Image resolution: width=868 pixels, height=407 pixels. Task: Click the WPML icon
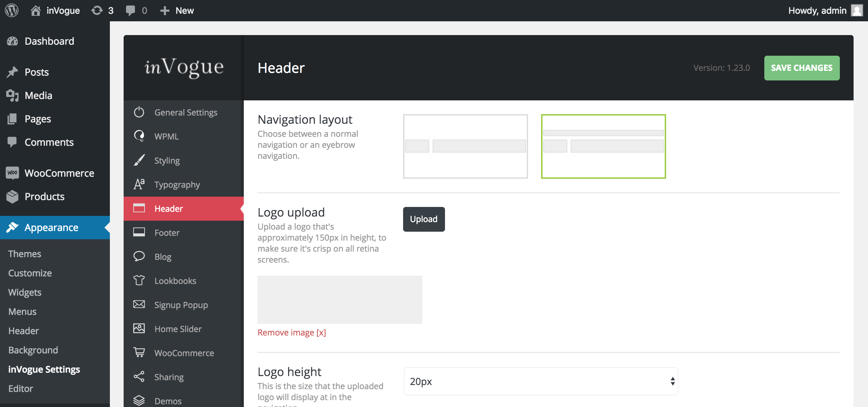pos(139,136)
